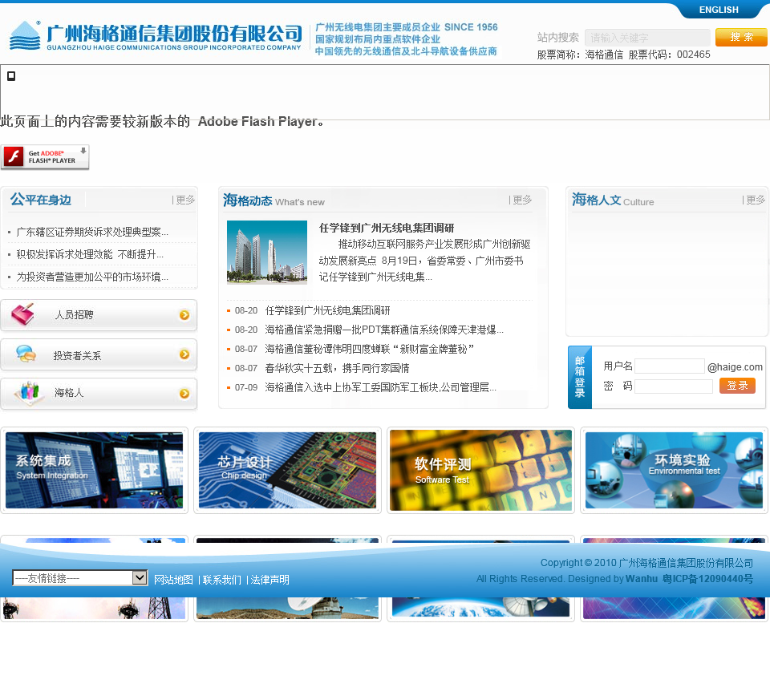Click the Haige company logo icon
Screen dimensions: 770x700
tap(25, 35)
